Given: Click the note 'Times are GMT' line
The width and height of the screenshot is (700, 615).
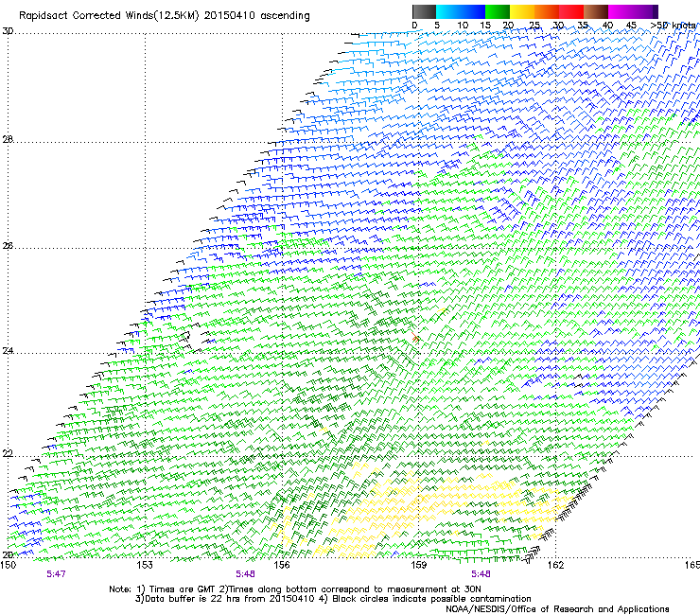Looking at the screenshot, I should (x=295, y=589).
